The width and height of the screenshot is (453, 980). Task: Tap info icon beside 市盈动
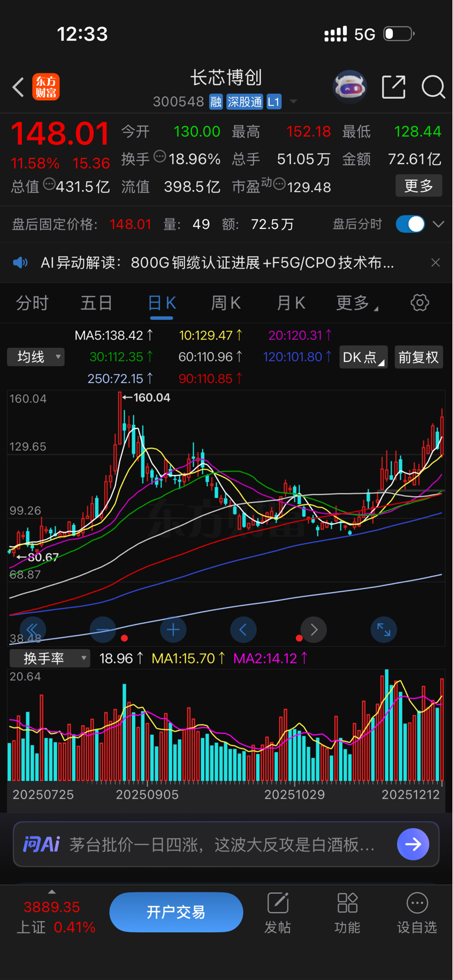[279, 184]
